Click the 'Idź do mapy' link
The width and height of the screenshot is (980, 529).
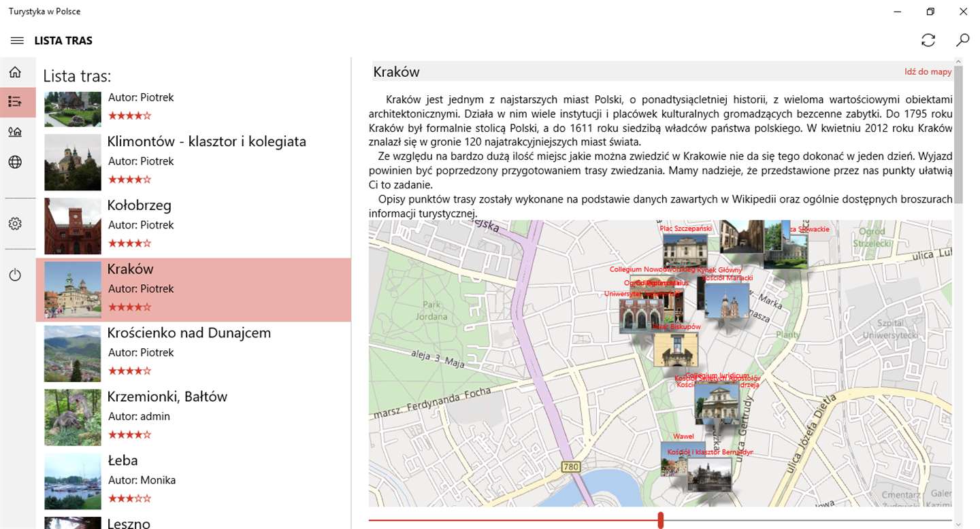click(928, 71)
